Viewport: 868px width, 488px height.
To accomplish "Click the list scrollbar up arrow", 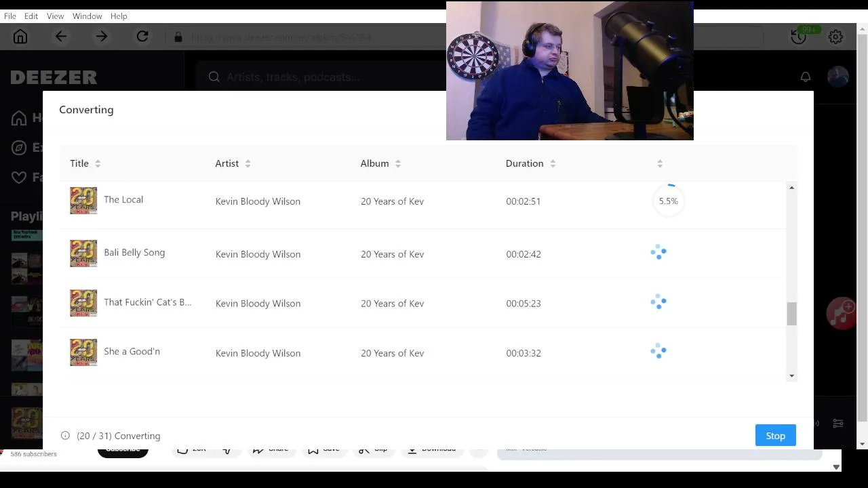I will pyautogui.click(x=791, y=188).
